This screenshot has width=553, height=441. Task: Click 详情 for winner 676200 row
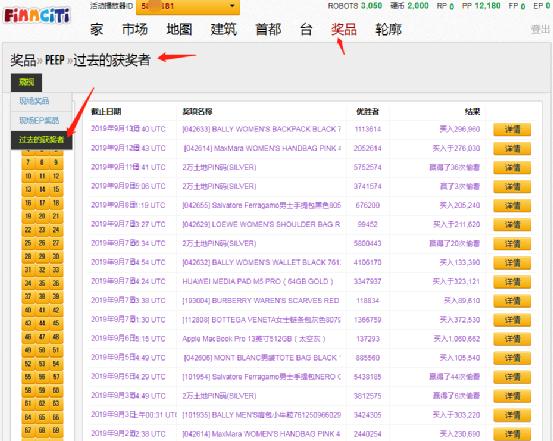[512, 206]
